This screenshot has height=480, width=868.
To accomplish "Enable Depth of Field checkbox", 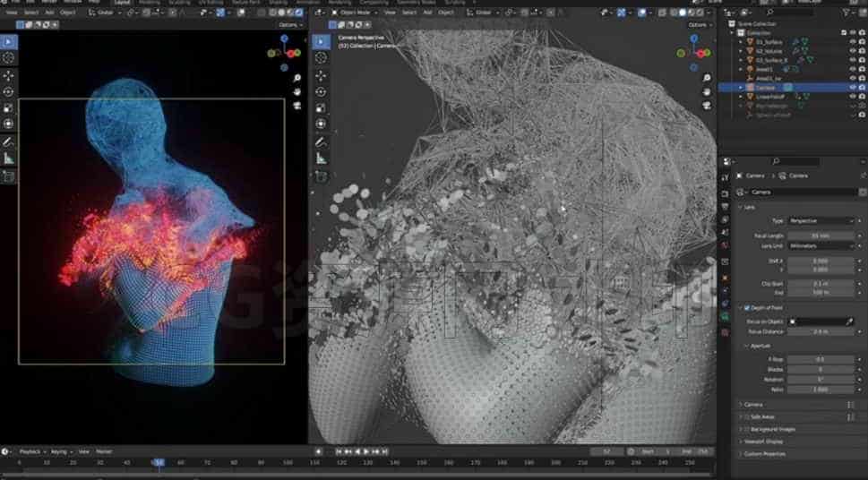I will click(x=747, y=308).
